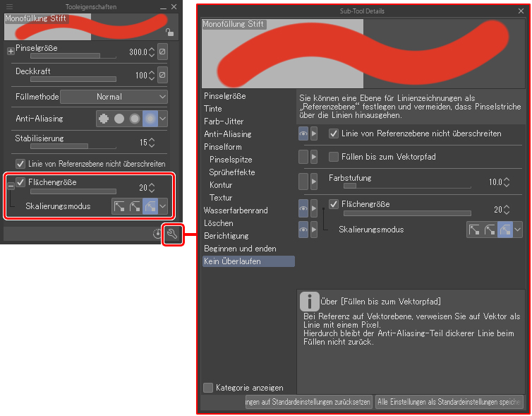Click the reset to Standardeinstellungen zurücksetzen button
This screenshot has height=416, width=532.
point(308,402)
